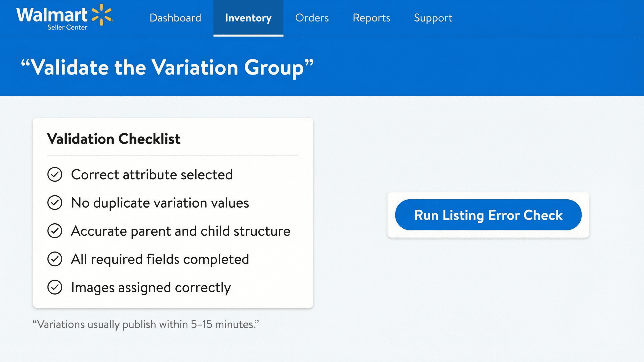Click the Validate the Variation Group heading
Image resolution: width=644 pixels, height=362 pixels.
pyautogui.click(x=167, y=67)
